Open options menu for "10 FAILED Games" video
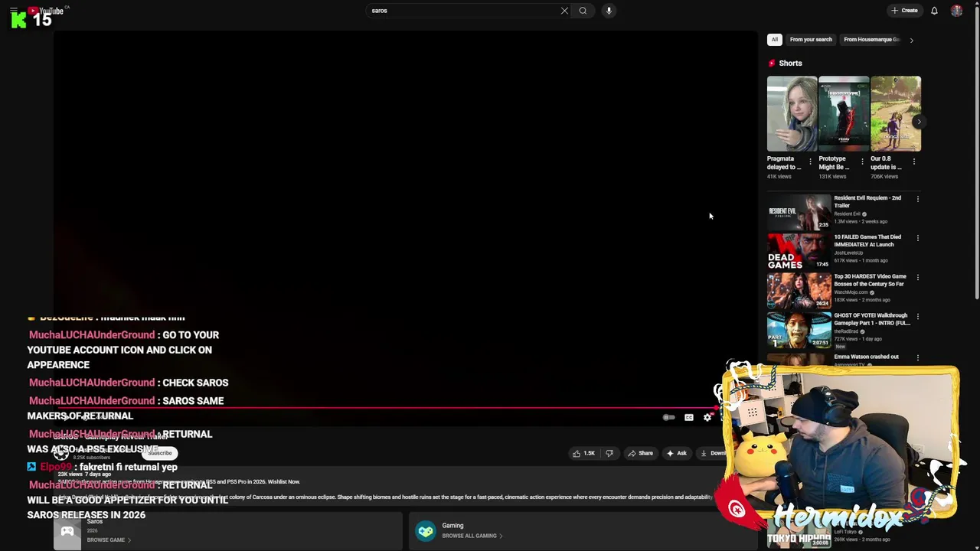Viewport: 980px width, 551px height. pos(917,238)
